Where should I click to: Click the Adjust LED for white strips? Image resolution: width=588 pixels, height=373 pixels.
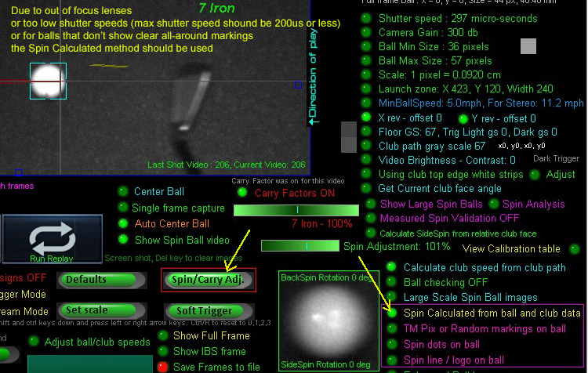point(535,174)
